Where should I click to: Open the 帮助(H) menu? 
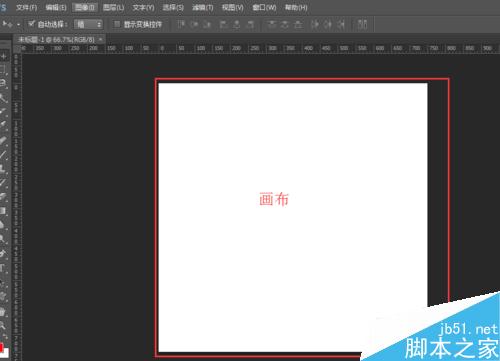coord(296,7)
